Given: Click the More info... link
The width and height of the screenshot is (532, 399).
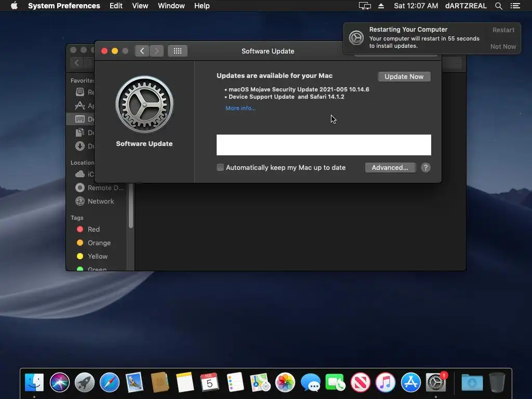Looking at the screenshot, I should point(240,108).
